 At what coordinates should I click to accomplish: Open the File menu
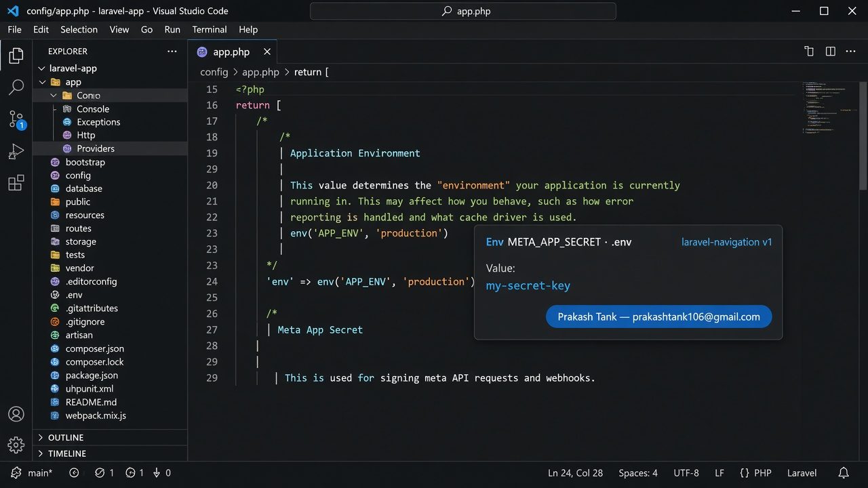tap(14, 30)
